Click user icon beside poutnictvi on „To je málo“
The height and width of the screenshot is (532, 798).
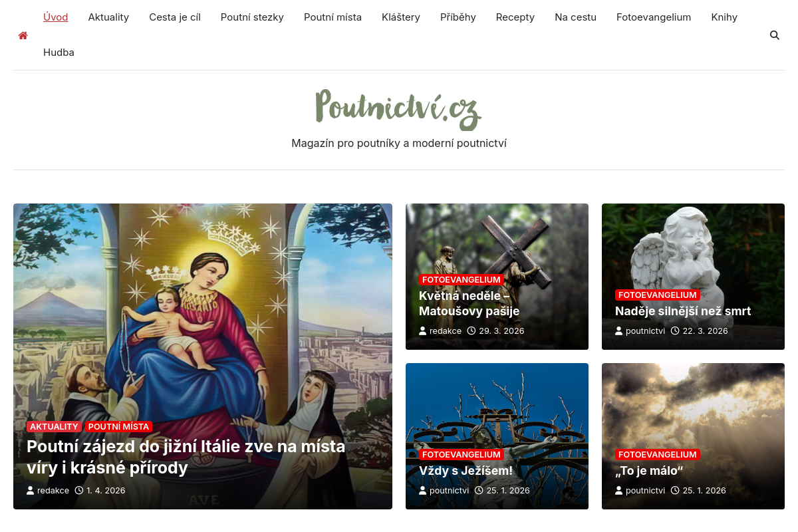pyautogui.click(x=619, y=491)
